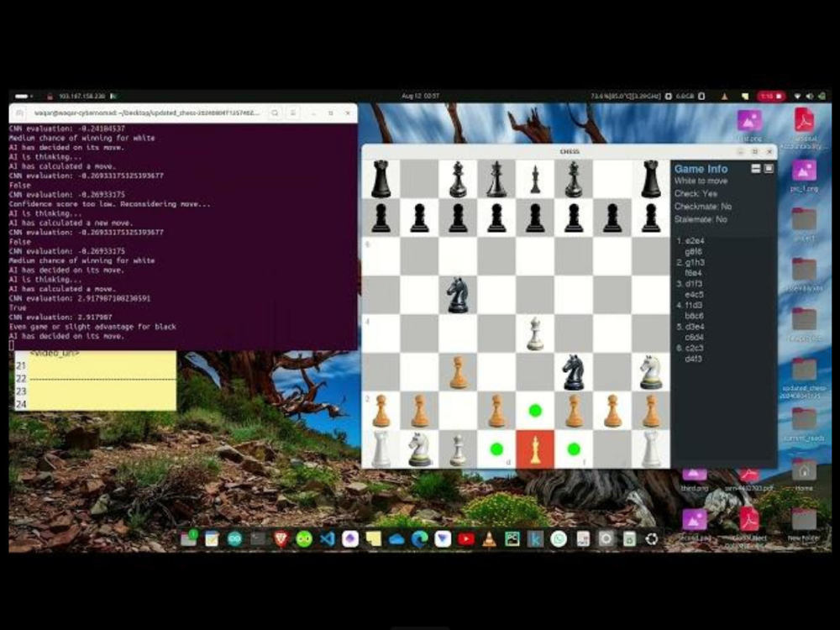Select the white pawn on g2
The image size is (840, 630).
[612, 411]
